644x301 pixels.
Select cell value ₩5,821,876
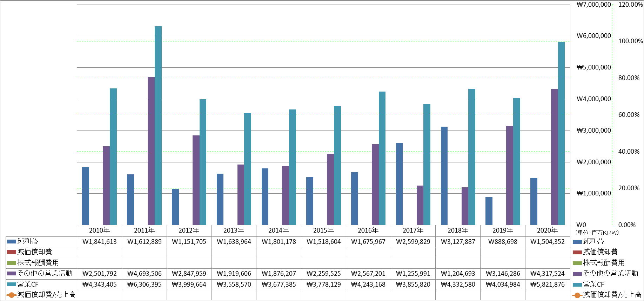547,285
